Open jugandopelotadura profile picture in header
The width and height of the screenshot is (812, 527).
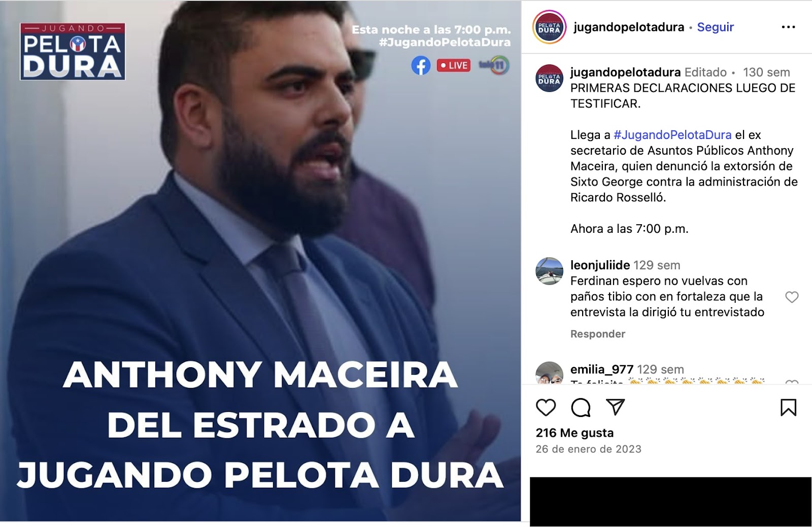point(549,27)
